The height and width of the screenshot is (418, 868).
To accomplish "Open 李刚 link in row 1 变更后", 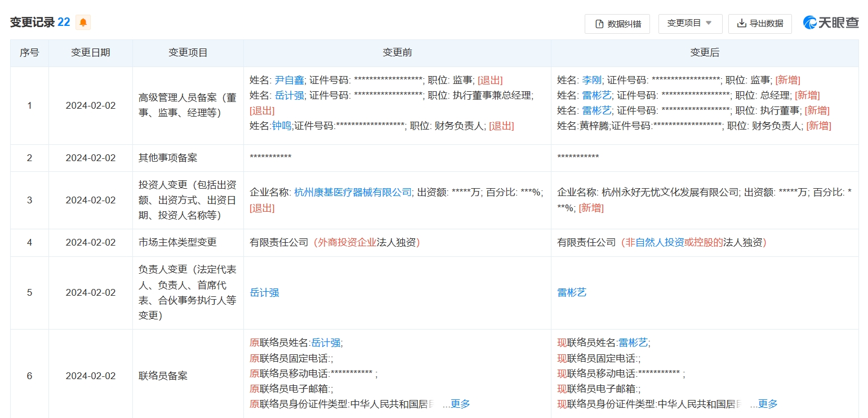I will [x=592, y=80].
